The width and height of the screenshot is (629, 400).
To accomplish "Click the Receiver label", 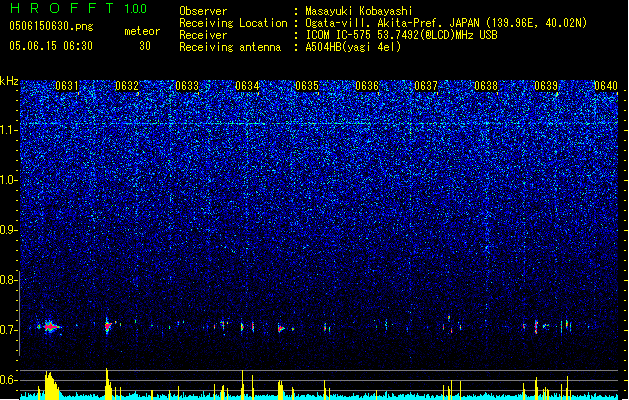I will (x=203, y=35).
